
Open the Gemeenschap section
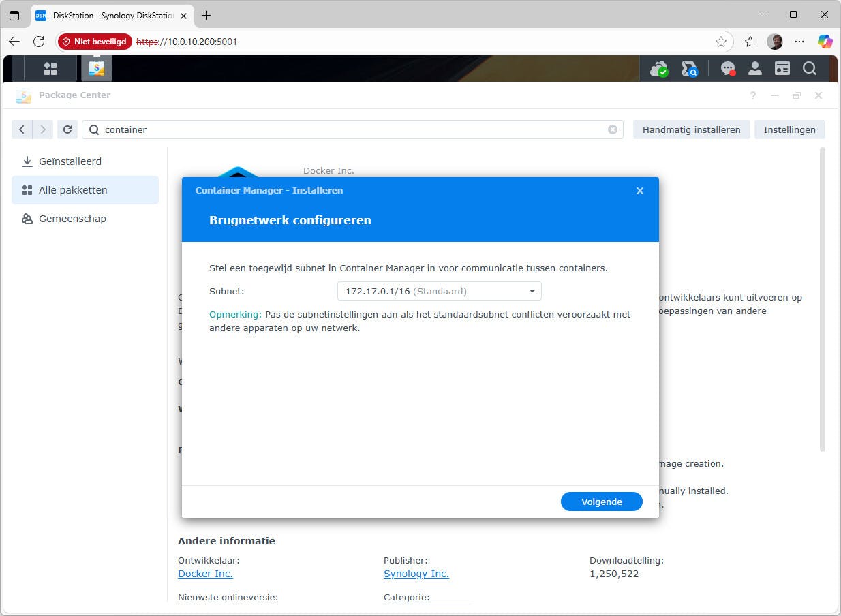72,219
